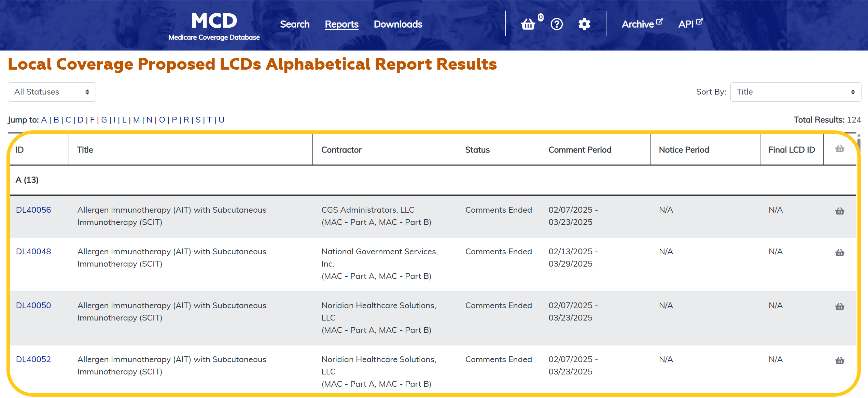Go to the Downloads menu item

(398, 24)
